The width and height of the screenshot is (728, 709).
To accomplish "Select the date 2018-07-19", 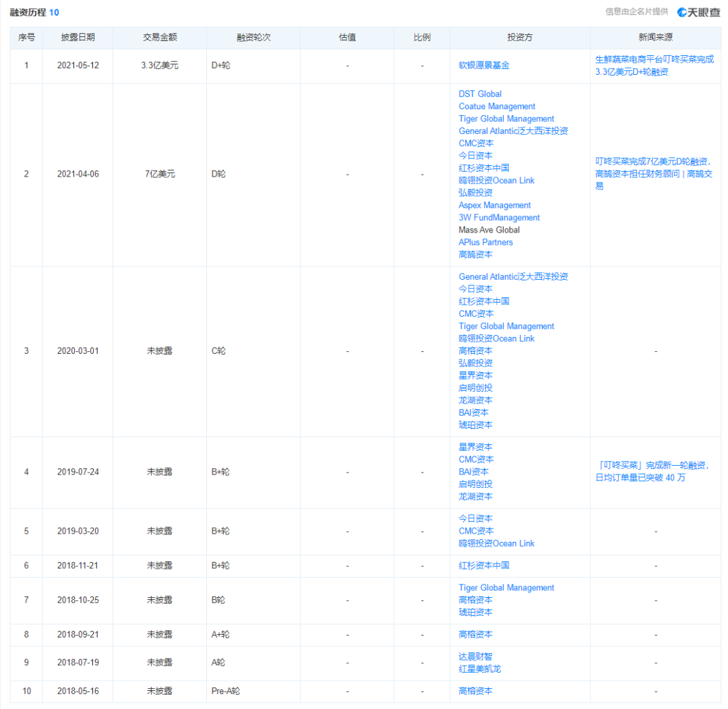I will tap(78, 662).
